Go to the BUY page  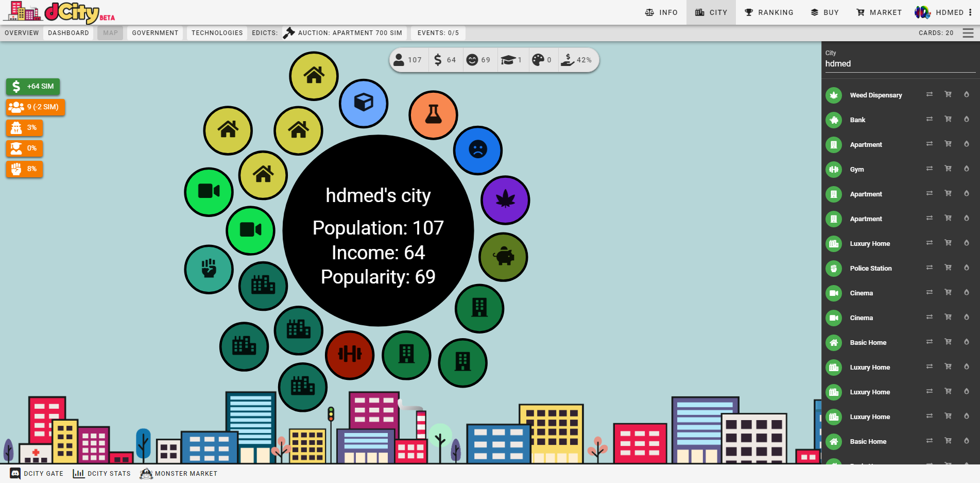click(x=824, y=12)
